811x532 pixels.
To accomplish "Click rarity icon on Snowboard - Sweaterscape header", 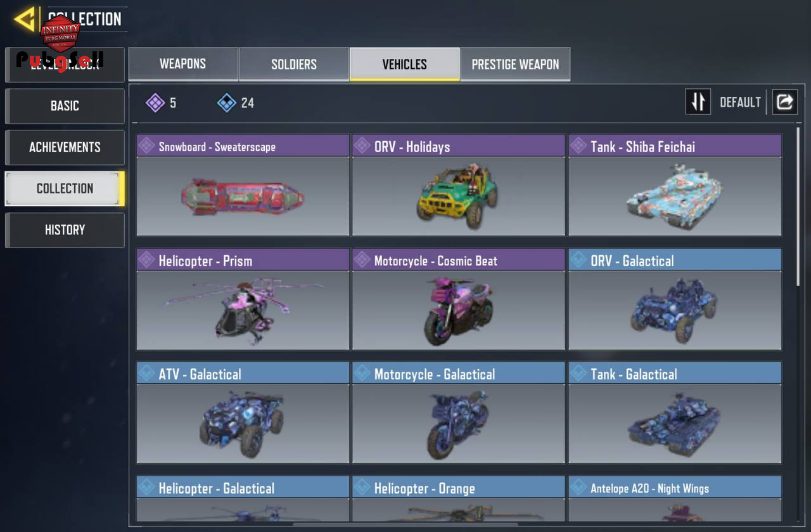I will 146,146.
